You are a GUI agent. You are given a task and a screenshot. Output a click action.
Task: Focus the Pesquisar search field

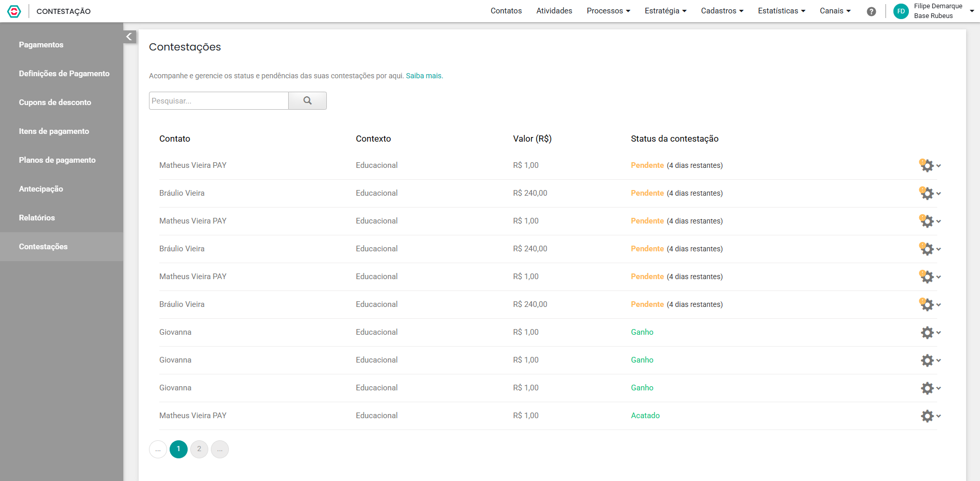click(x=219, y=100)
